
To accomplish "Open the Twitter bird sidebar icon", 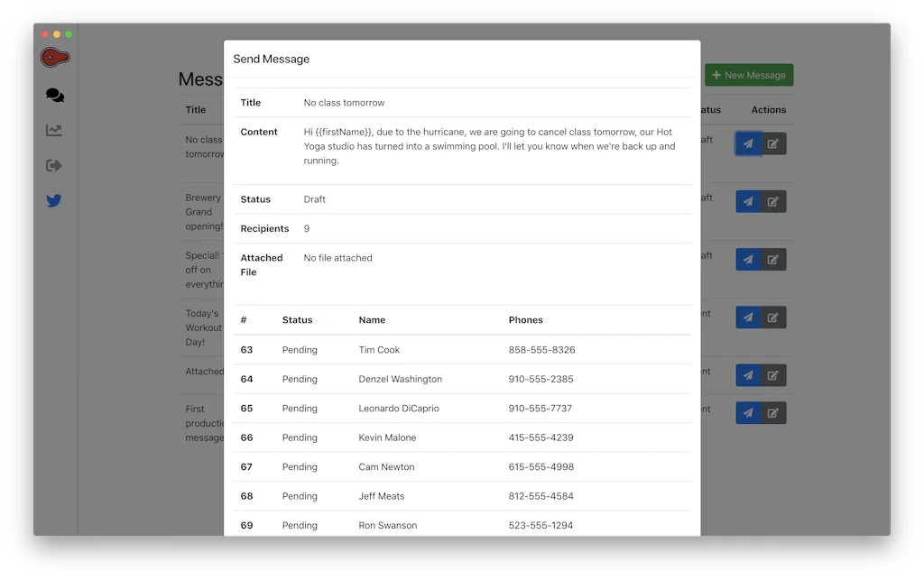I will pos(54,201).
